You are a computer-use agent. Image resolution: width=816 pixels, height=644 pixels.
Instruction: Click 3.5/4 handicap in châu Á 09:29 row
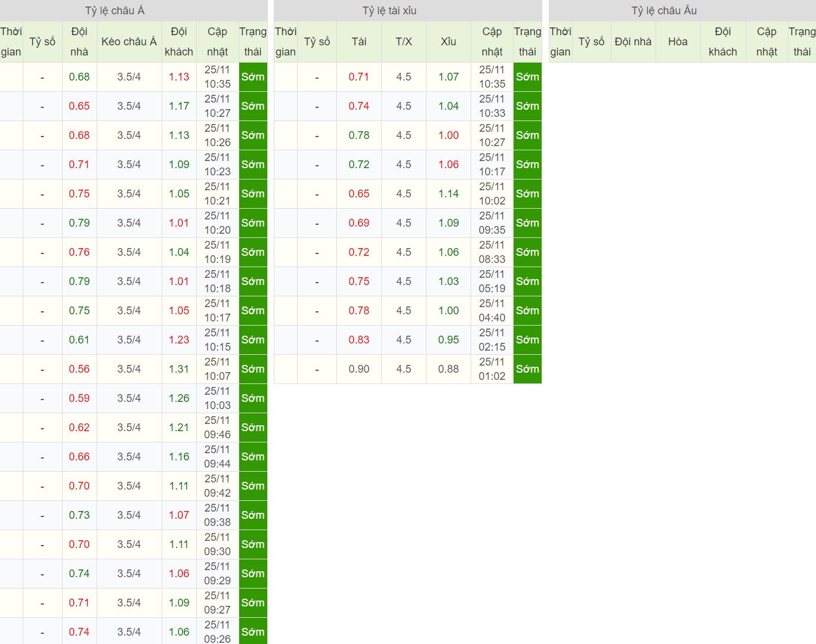(x=129, y=574)
